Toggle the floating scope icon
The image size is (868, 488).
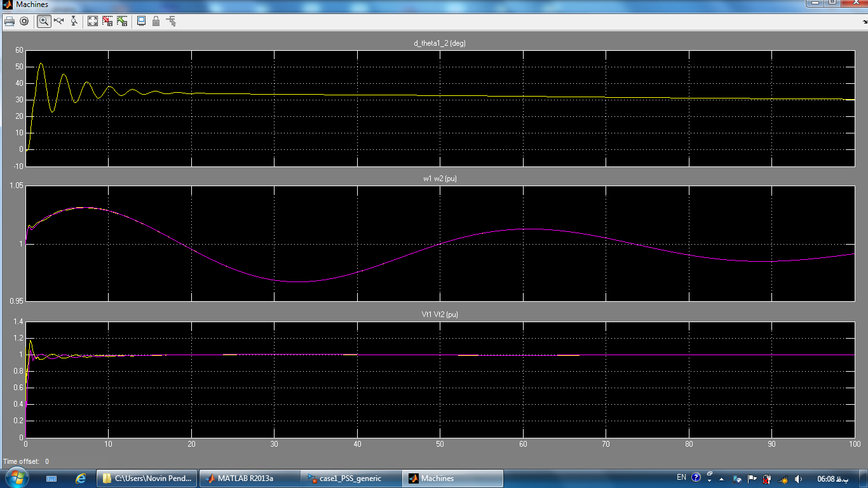(x=141, y=21)
